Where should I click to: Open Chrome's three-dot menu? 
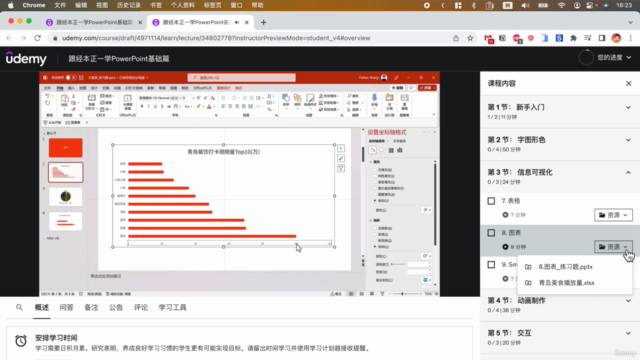coord(631,38)
